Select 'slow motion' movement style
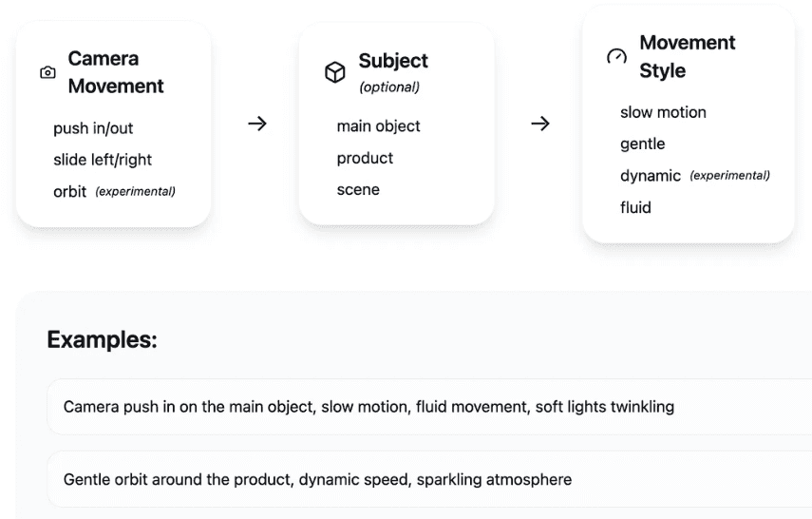 [664, 112]
